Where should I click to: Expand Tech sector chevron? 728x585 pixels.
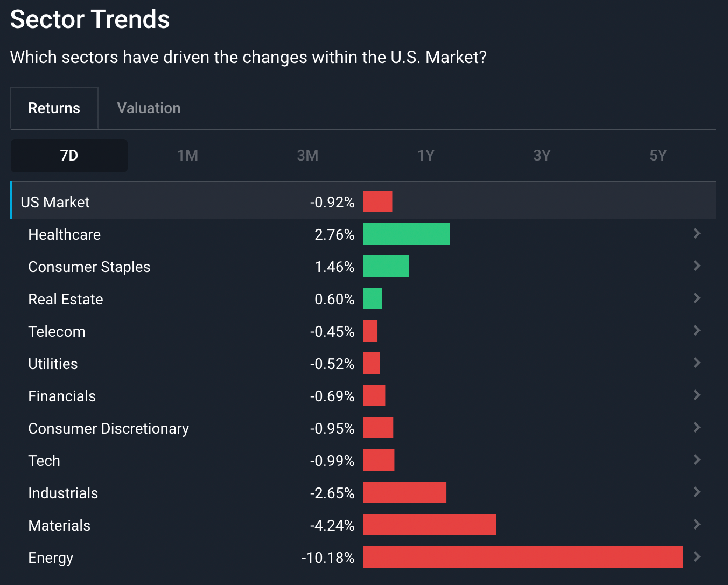point(697,459)
